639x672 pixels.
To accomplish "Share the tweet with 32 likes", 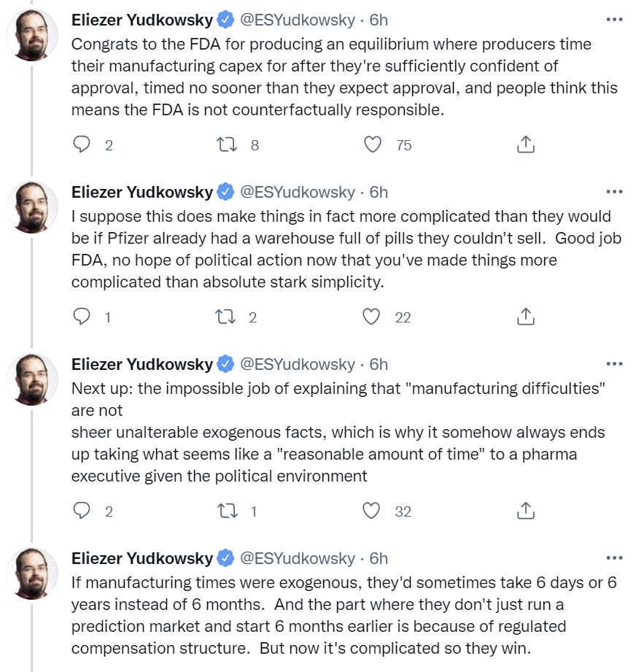I will tap(525, 511).
